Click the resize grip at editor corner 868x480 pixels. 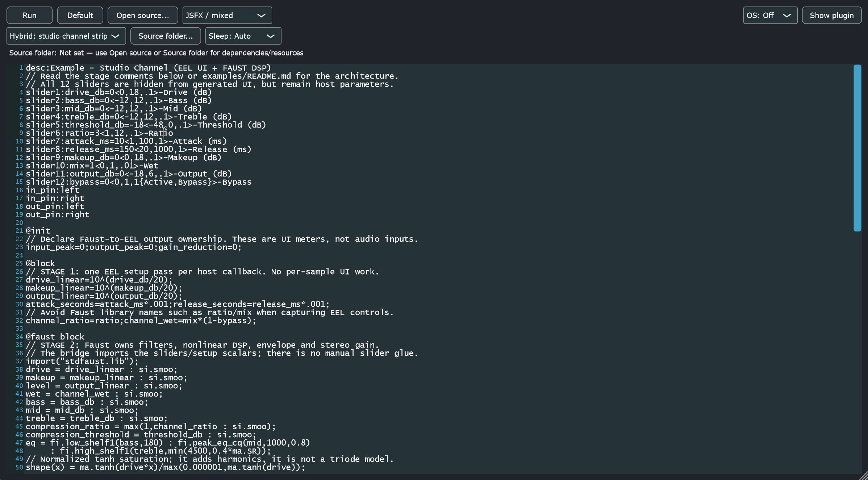tap(864, 476)
